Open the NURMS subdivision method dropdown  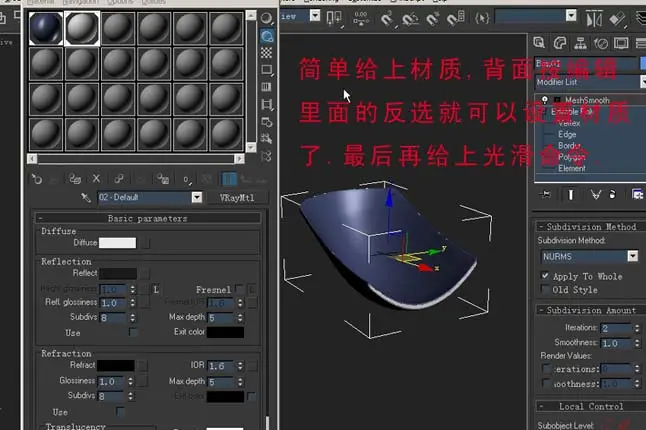633,256
